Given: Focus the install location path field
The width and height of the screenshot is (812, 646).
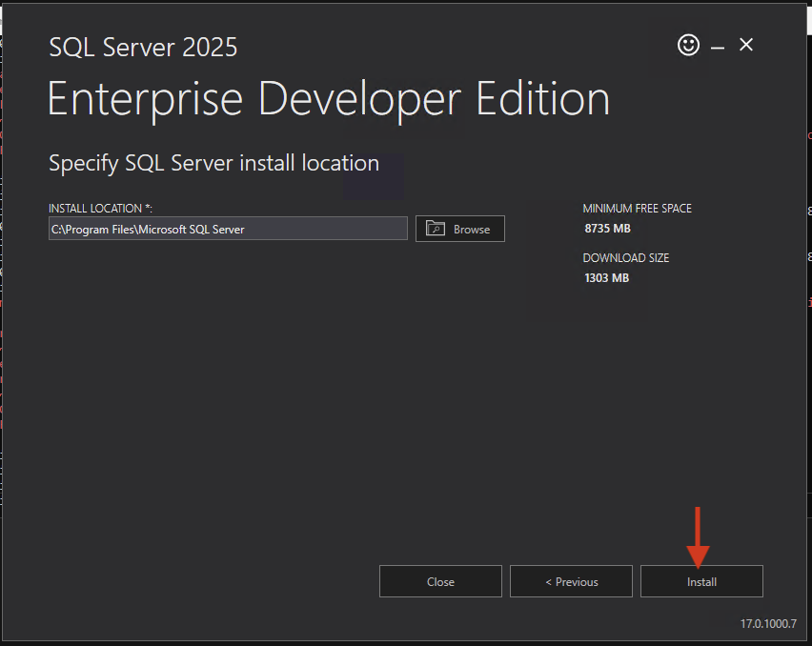Looking at the screenshot, I should click(228, 229).
